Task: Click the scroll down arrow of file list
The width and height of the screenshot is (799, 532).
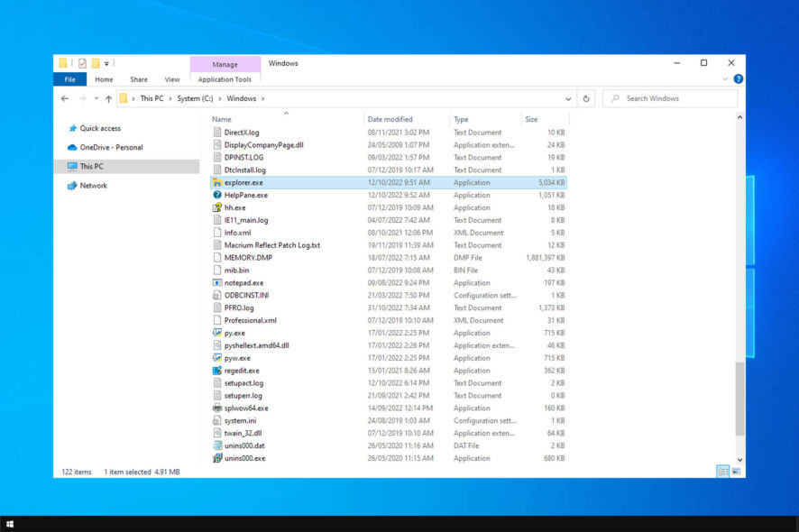Action: tap(739, 460)
